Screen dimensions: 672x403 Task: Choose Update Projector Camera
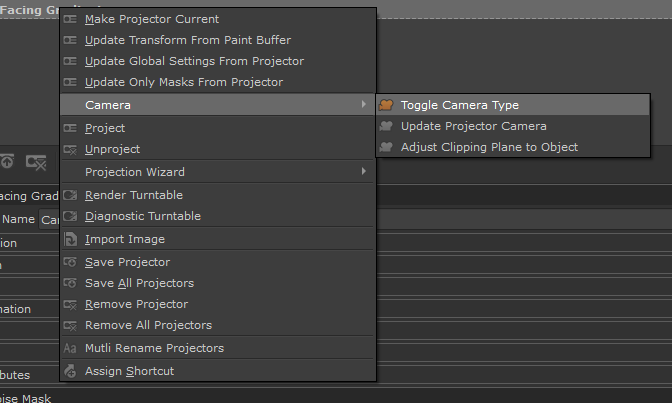(473, 126)
